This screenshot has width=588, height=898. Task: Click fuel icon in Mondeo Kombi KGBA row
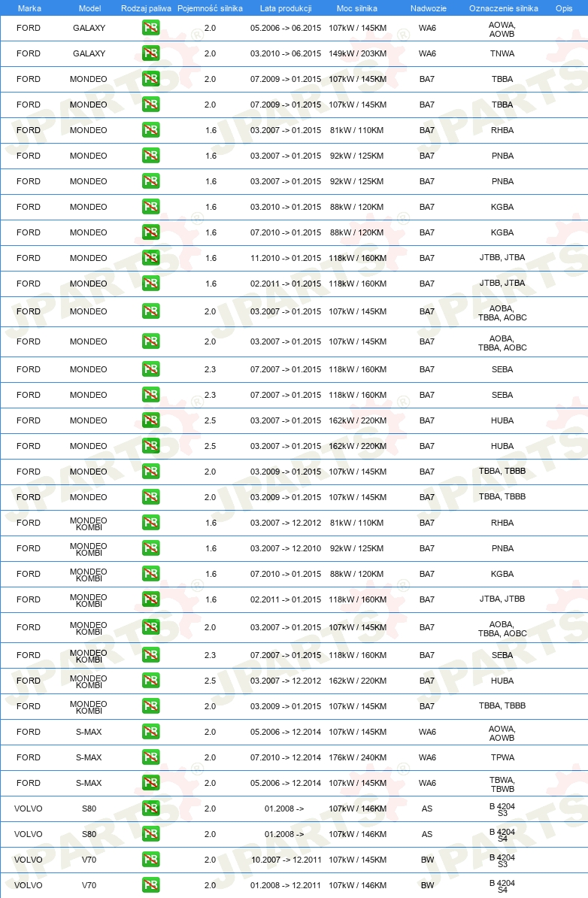click(x=150, y=573)
